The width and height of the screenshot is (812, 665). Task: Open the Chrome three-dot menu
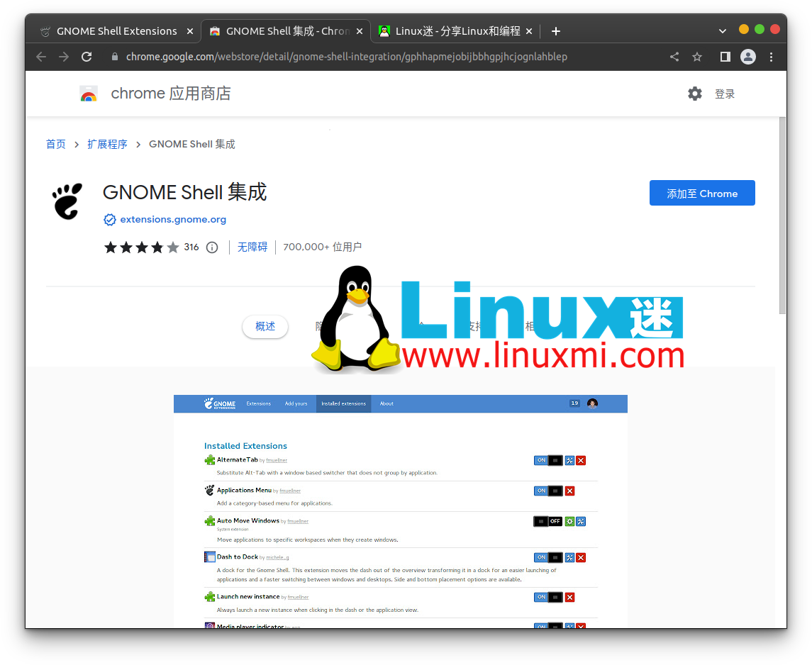tap(771, 57)
